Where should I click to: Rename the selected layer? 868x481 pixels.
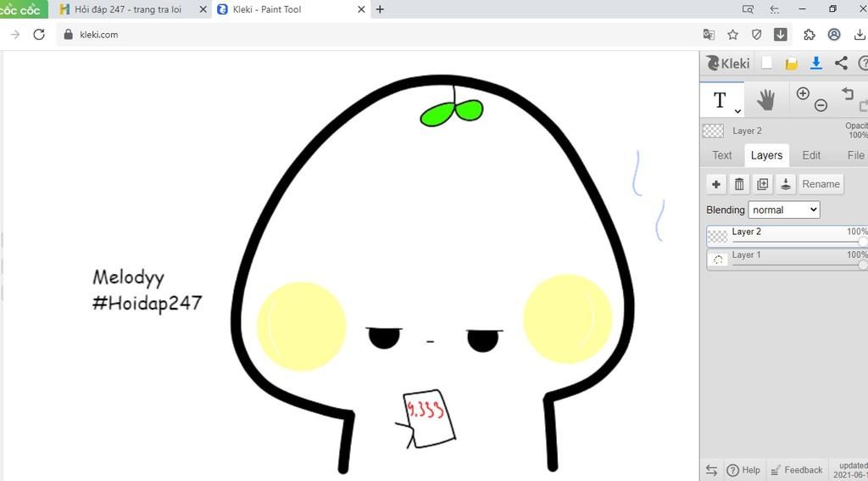[x=821, y=184]
